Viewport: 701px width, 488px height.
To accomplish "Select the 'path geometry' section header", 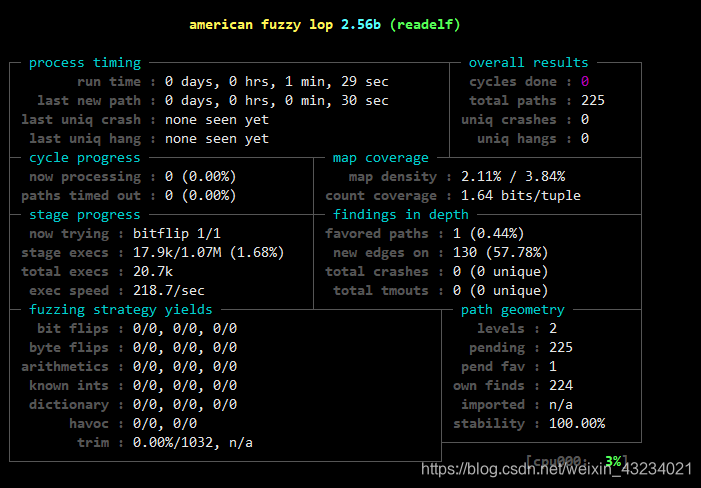I will click(x=513, y=310).
